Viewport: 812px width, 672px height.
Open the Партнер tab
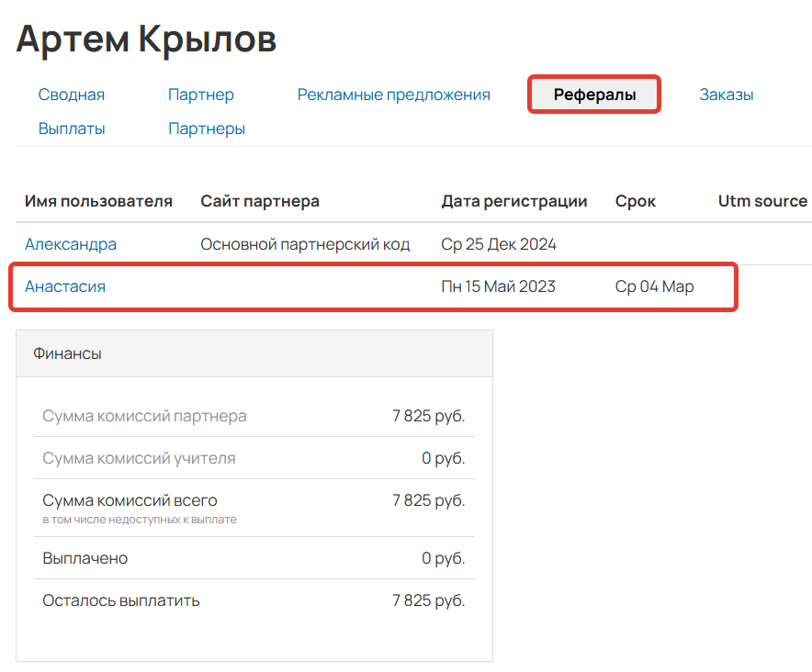tap(200, 94)
